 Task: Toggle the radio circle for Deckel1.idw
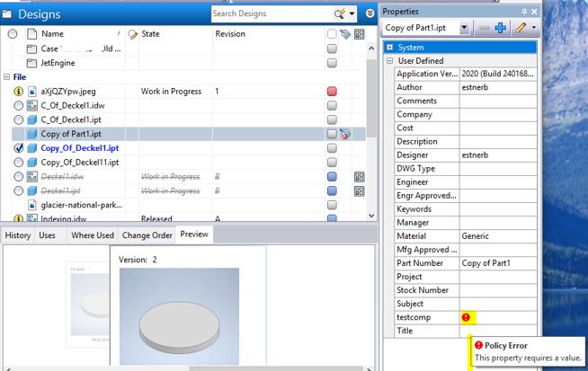click(x=18, y=176)
